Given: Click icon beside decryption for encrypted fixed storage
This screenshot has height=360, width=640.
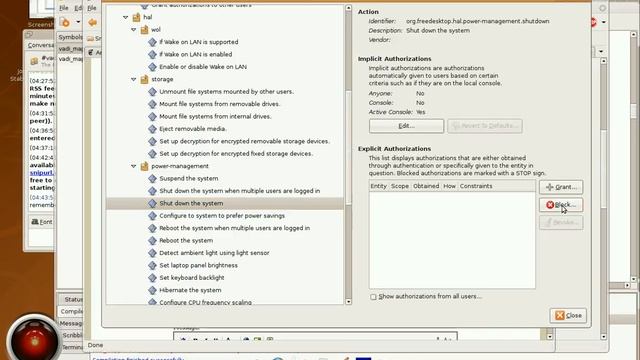Looking at the screenshot, I should (152, 153).
